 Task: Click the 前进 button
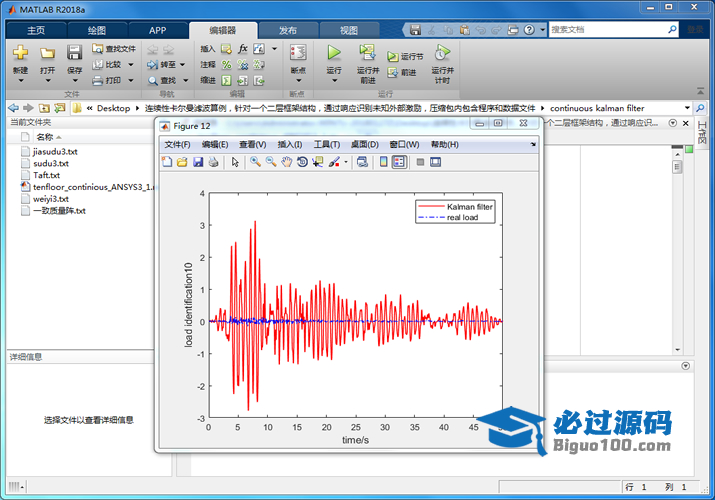(402, 72)
